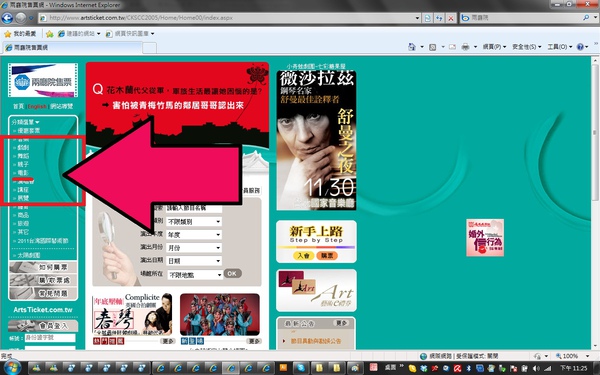The width and height of the screenshot is (600, 375).
Task: Open the search provider dropdown arrow
Action: 596,18
